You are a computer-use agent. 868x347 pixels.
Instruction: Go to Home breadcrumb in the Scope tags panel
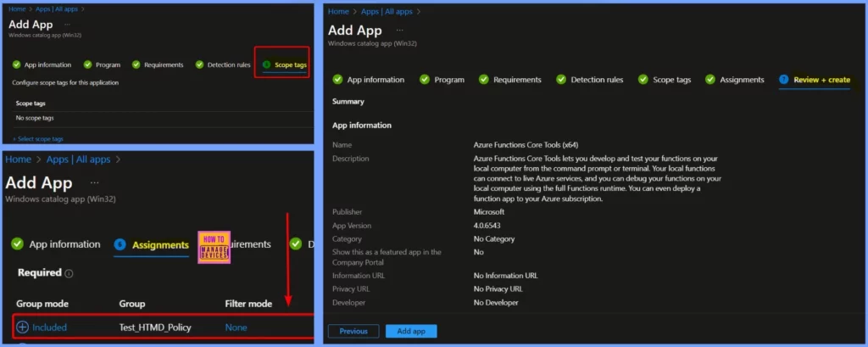coord(17,8)
